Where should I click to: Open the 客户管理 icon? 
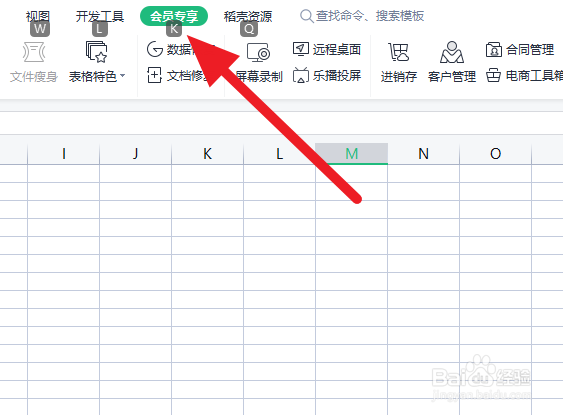tap(452, 52)
